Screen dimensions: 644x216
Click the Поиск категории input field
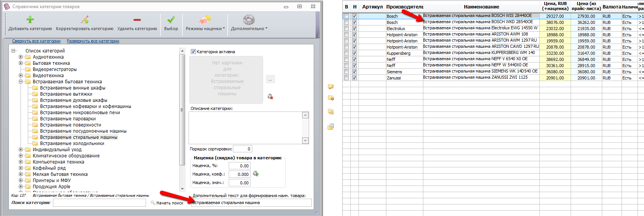pyautogui.click(x=99, y=202)
